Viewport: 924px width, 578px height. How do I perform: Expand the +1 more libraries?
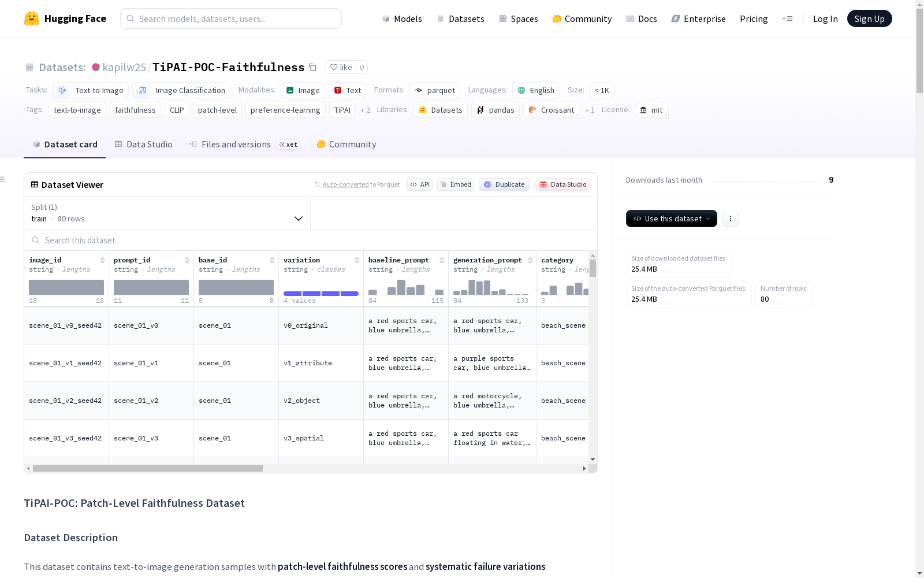[590, 110]
